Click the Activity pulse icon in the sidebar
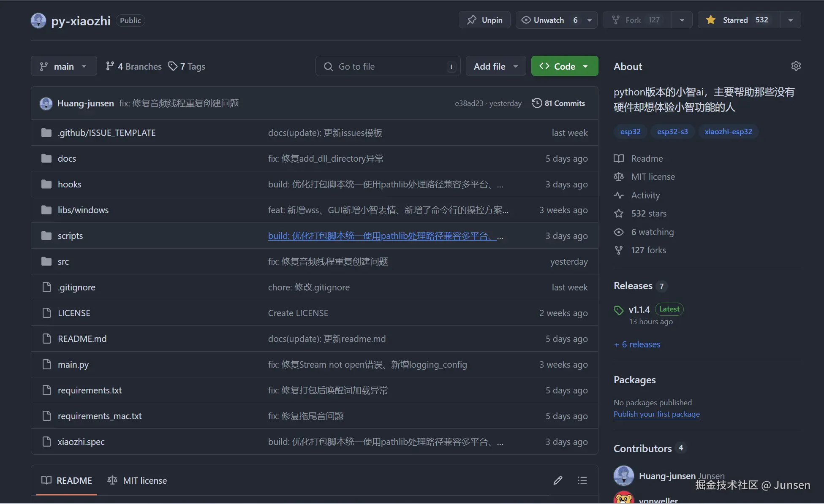This screenshot has height=504, width=824. tap(618, 195)
